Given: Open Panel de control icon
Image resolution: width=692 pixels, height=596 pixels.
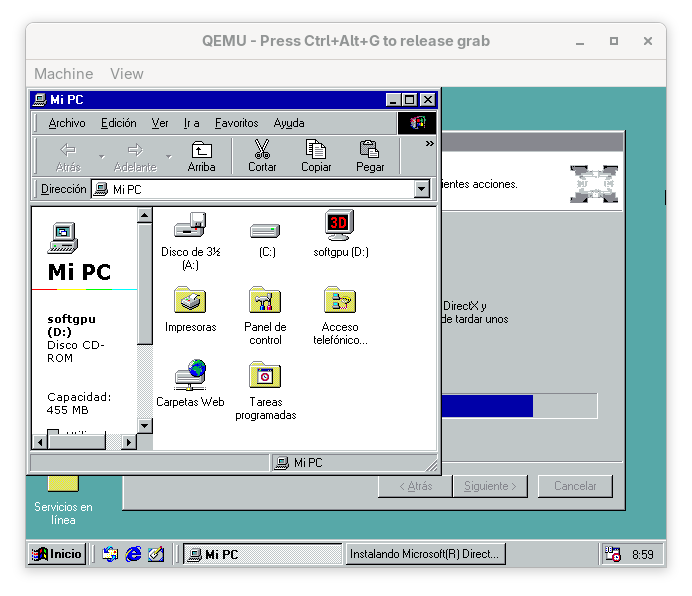Looking at the screenshot, I should (265, 301).
